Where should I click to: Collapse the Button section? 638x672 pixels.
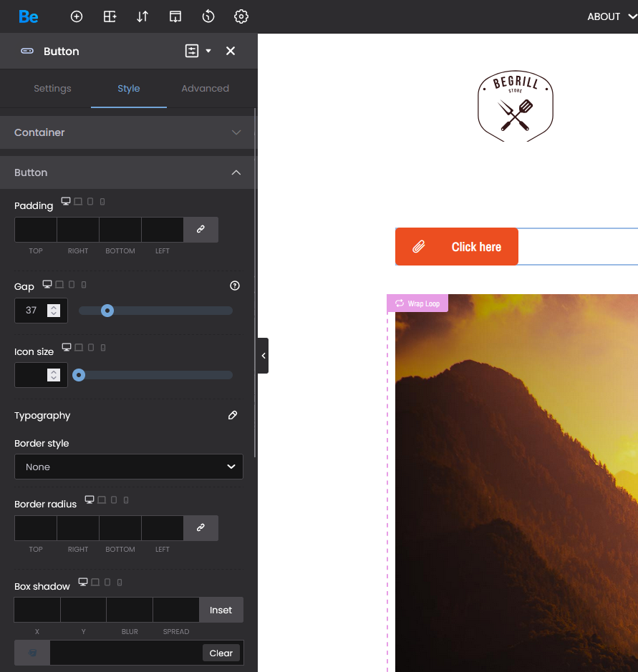click(236, 172)
